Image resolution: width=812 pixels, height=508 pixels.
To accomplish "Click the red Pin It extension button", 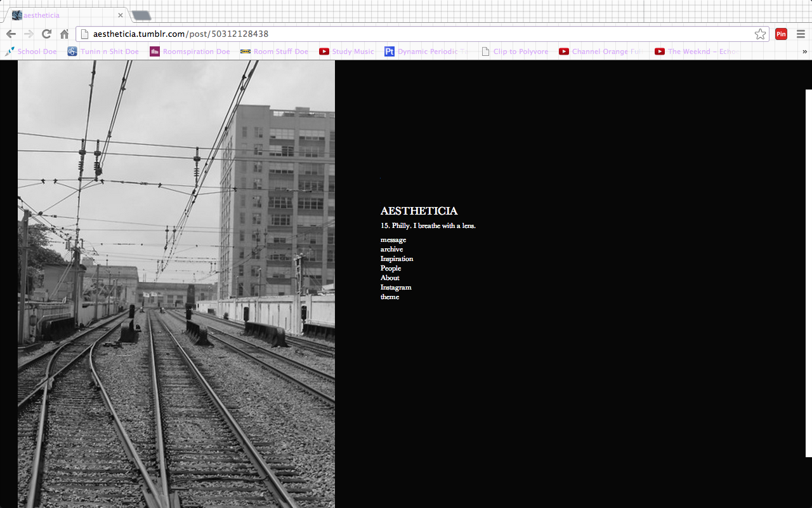I will click(781, 34).
